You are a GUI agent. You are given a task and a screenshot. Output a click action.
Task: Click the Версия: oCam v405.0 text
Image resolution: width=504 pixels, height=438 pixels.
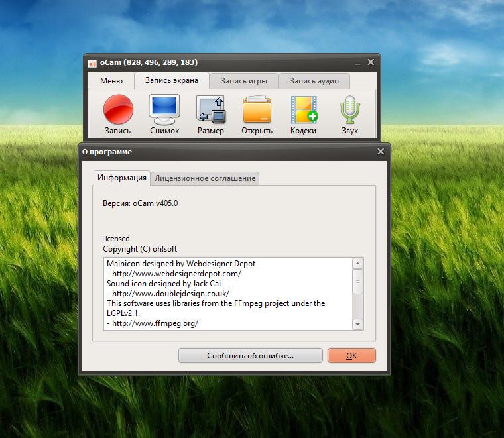[x=140, y=203]
